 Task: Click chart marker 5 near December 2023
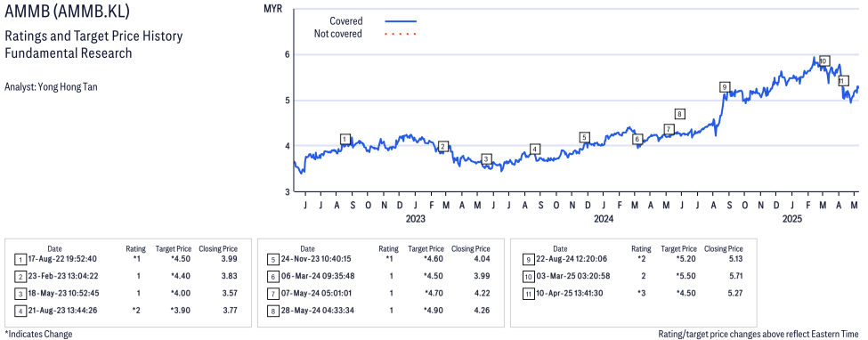coord(584,137)
